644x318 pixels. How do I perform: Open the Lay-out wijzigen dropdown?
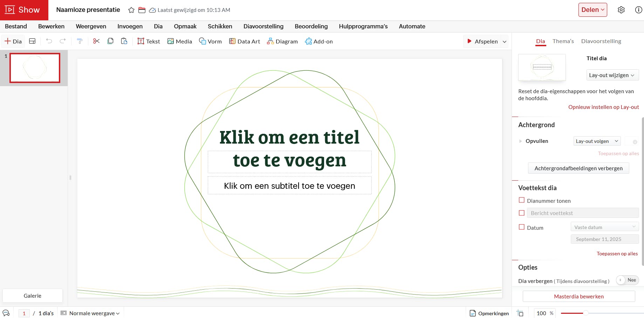coord(612,75)
